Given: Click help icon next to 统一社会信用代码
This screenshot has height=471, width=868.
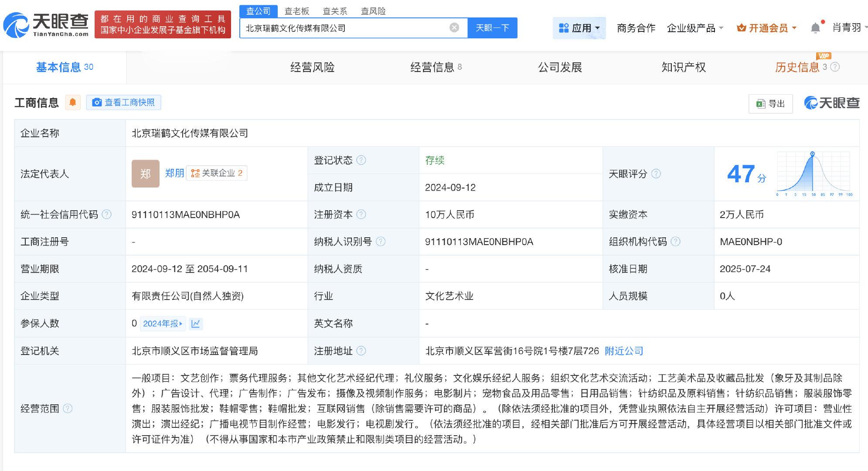Looking at the screenshot, I should [106, 215].
